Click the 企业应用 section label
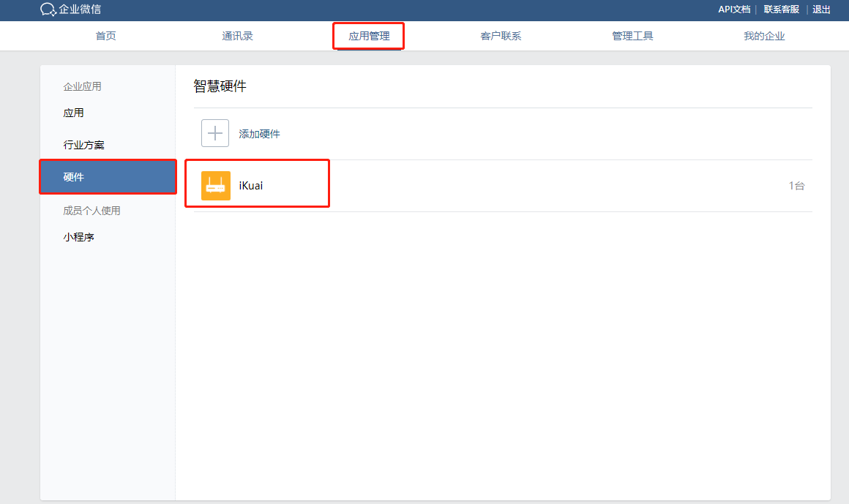Screen dimensions: 849x504 (x=82, y=86)
